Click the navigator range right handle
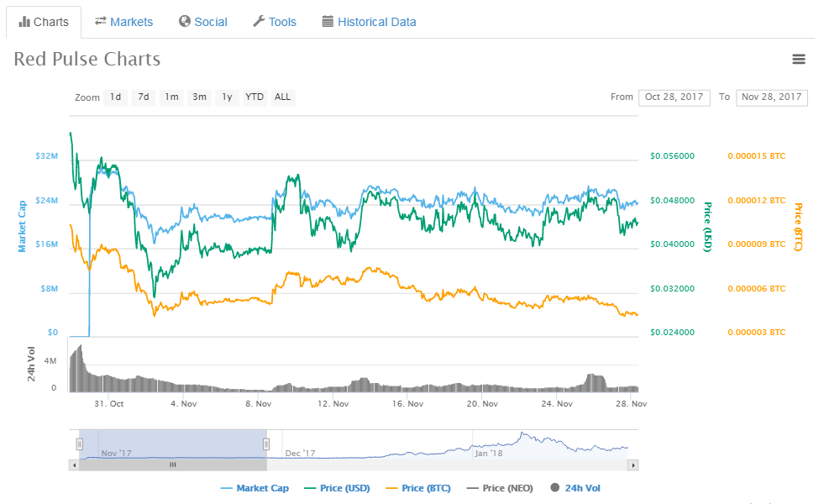824x504 pixels. (x=266, y=444)
